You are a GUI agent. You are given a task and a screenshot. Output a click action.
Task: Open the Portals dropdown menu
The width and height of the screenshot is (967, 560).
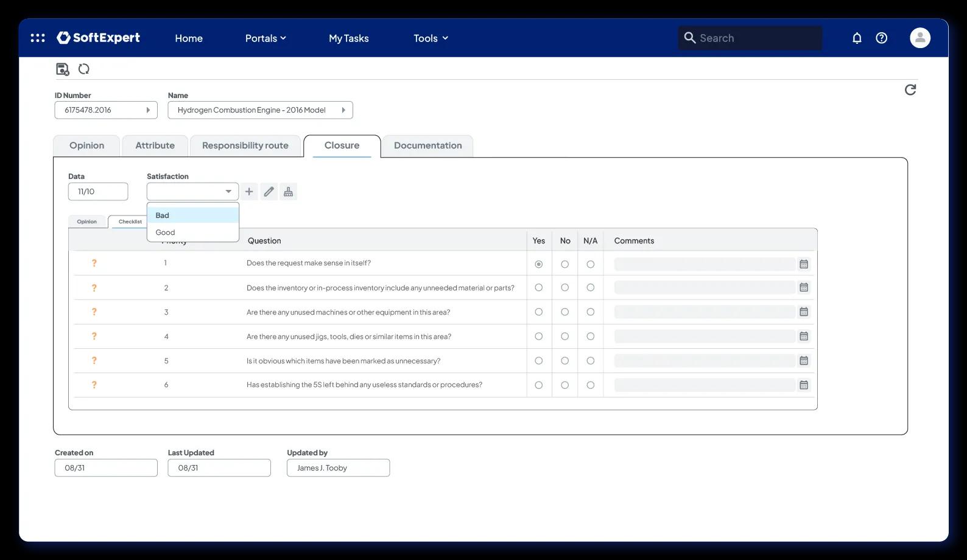(x=265, y=38)
